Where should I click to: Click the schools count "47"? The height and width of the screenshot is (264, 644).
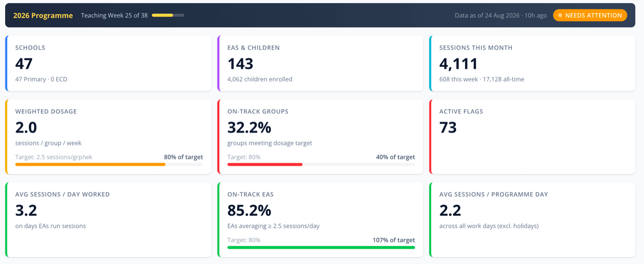(x=24, y=63)
